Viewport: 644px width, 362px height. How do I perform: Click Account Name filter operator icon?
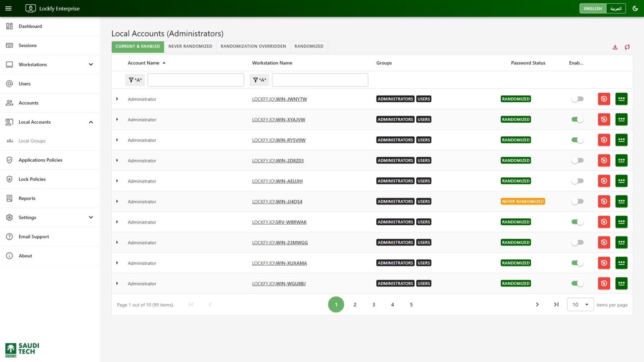click(135, 80)
